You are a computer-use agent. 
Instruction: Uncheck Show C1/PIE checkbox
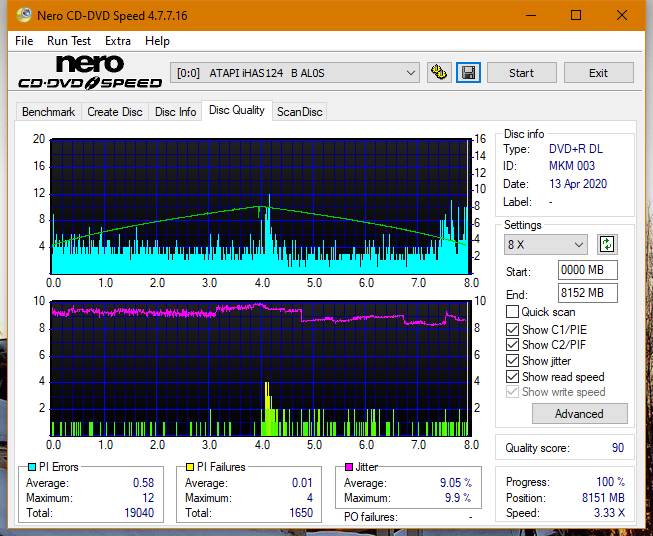click(x=512, y=329)
